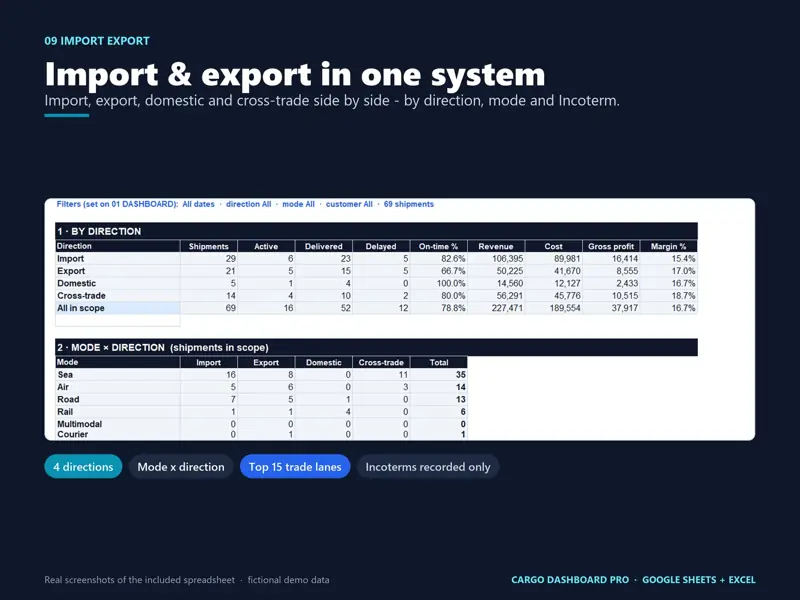Click Import gross profit cell 16,414

pyautogui.click(x=611, y=259)
